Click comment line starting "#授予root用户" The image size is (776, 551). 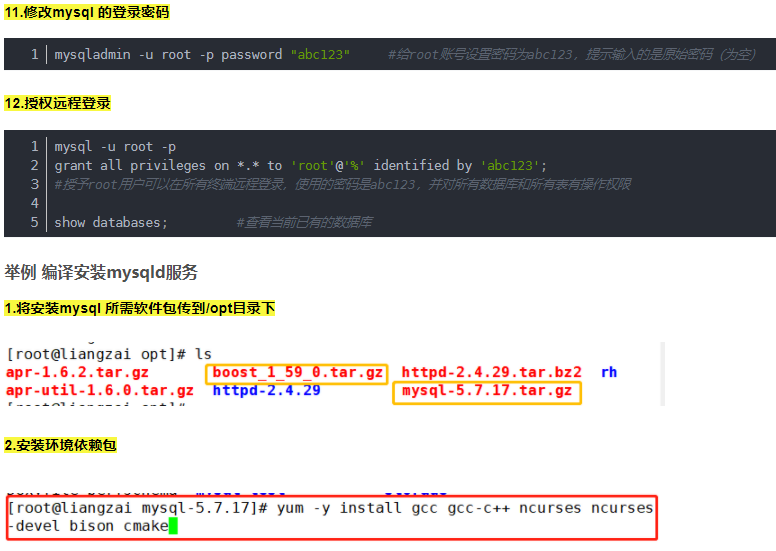click(342, 184)
